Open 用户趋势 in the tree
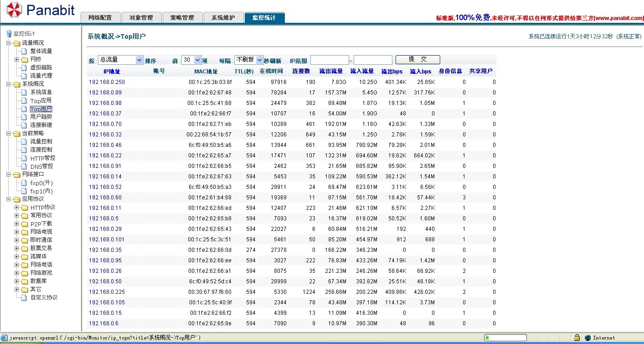The width and height of the screenshot is (644, 344). click(x=41, y=117)
